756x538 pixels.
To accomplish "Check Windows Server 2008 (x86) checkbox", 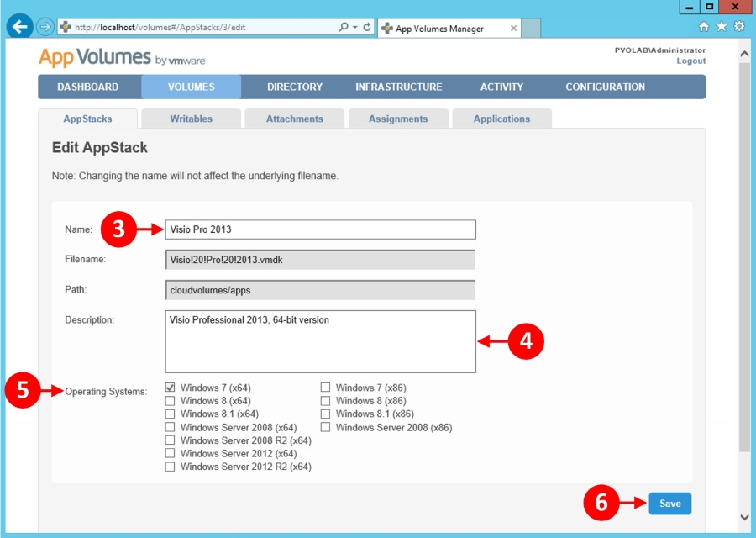I will (x=325, y=427).
